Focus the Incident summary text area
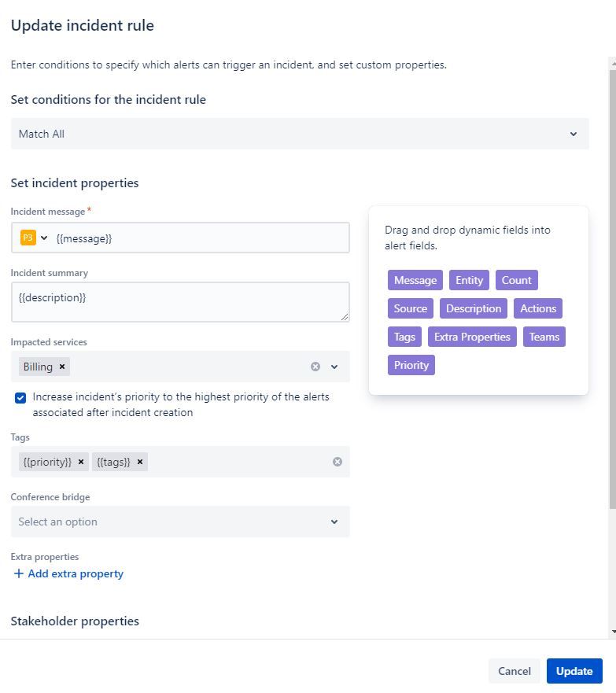 pos(180,302)
